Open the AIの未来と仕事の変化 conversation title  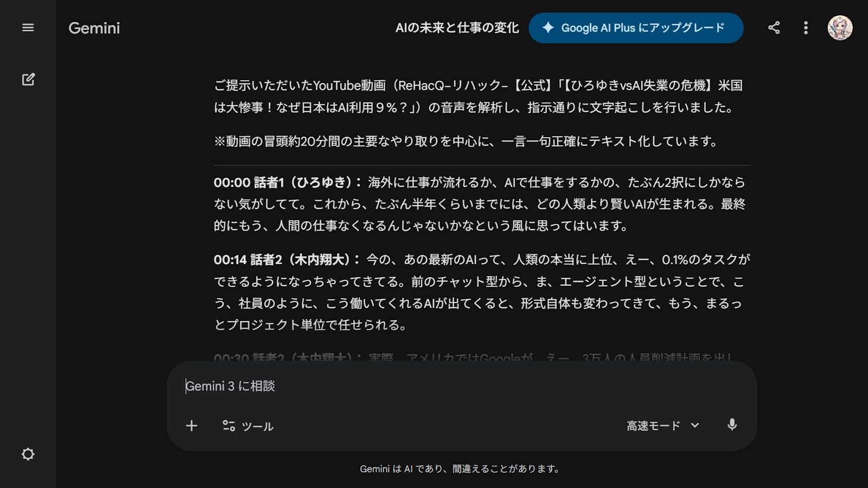[x=457, y=28]
